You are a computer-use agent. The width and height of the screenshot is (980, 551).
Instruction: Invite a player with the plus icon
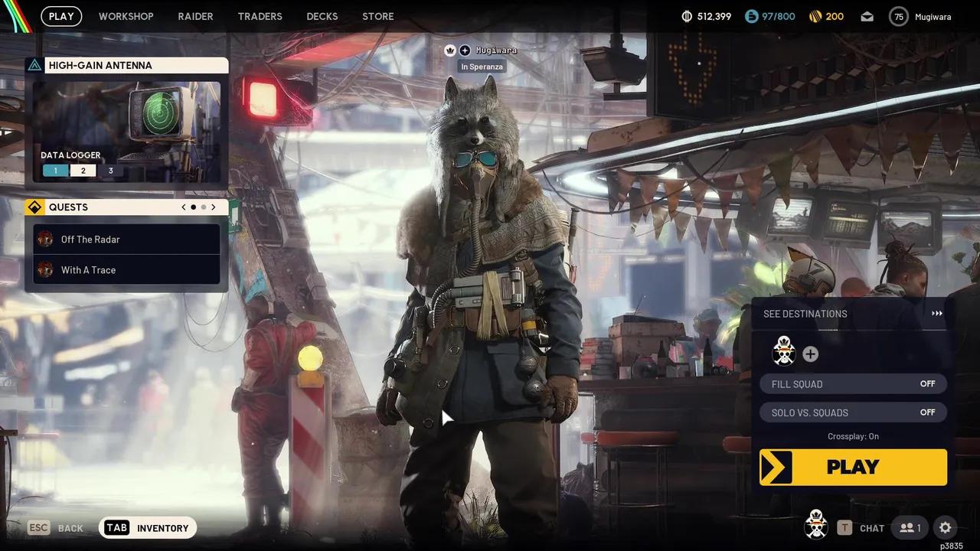coord(810,354)
